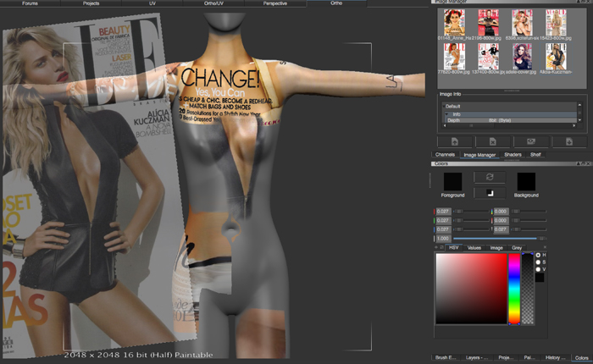The height and width of the screenshot is (364, 593).
Task: Select the adele-cover.jpg thumbnail
Action: pos(523,57)
